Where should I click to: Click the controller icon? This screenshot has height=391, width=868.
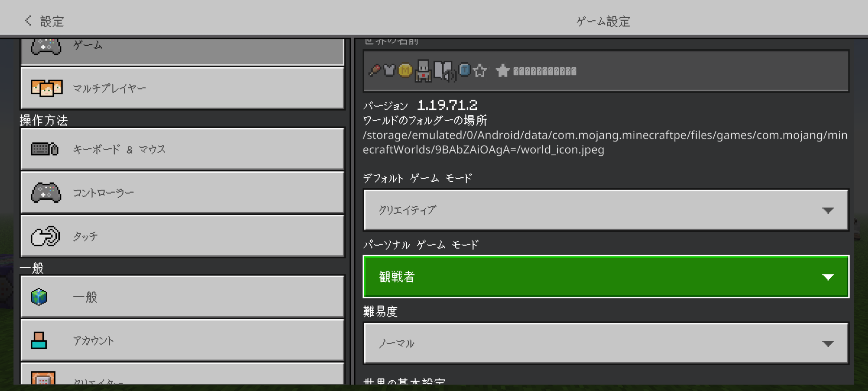click(x=46, y=193)
